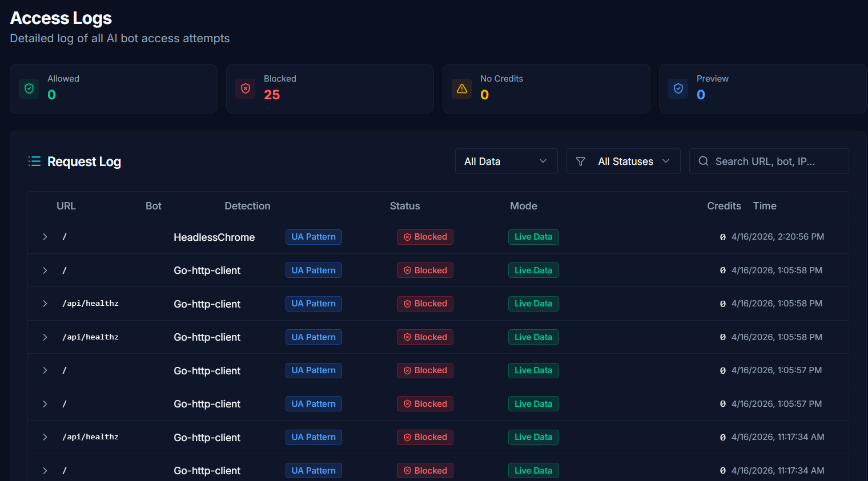This screenshot has width=868, height=481.
Task: Click the Detection column header
Action: point(247,206)
